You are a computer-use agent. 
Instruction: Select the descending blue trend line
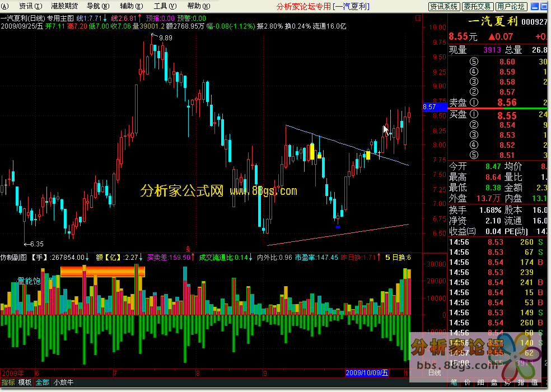click(347, 145)
